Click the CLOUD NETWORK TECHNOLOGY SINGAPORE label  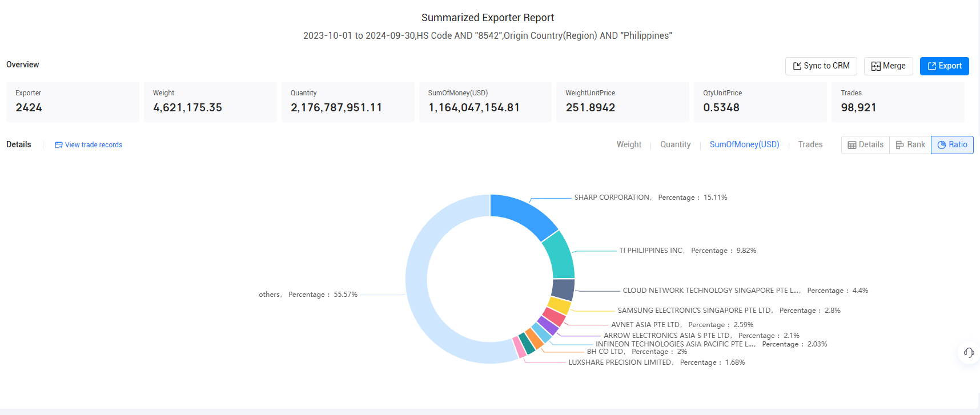pyautogui.click(x=745, y=291)
